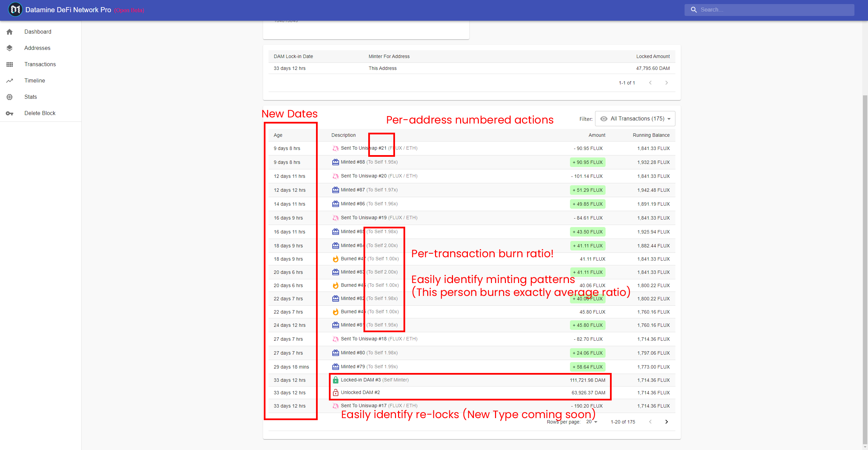Click the Running Balance column header
The height and width of the screenshot is (450, 868).
click(651, 135)
